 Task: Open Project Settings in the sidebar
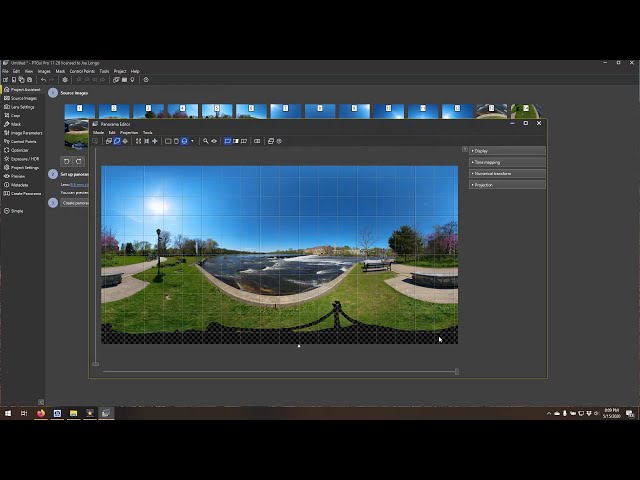tap(21, 167)
